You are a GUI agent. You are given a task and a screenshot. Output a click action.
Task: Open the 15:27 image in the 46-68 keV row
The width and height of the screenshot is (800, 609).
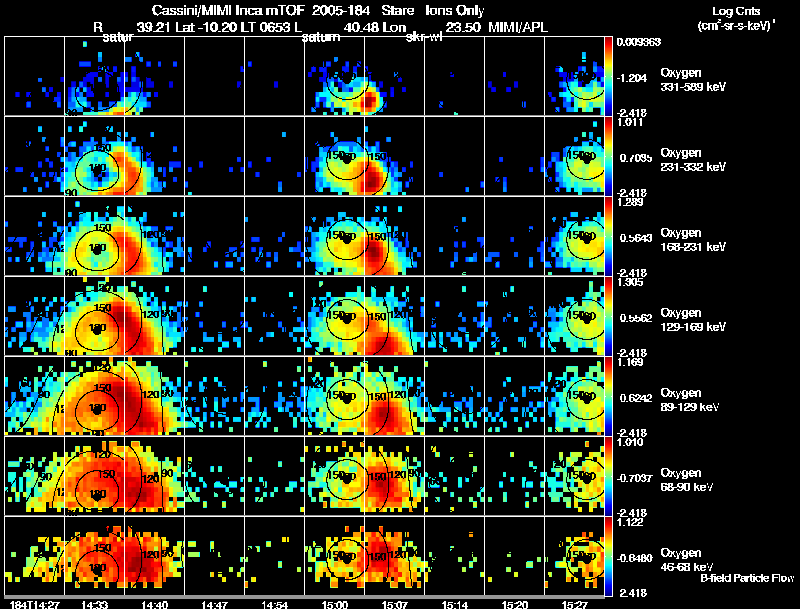tap(574, 556)
